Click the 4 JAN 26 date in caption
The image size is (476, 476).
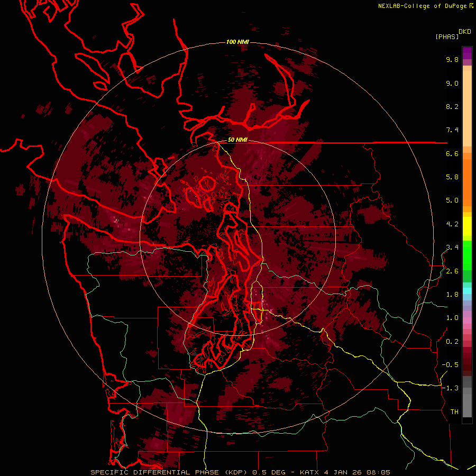[343, 472]
